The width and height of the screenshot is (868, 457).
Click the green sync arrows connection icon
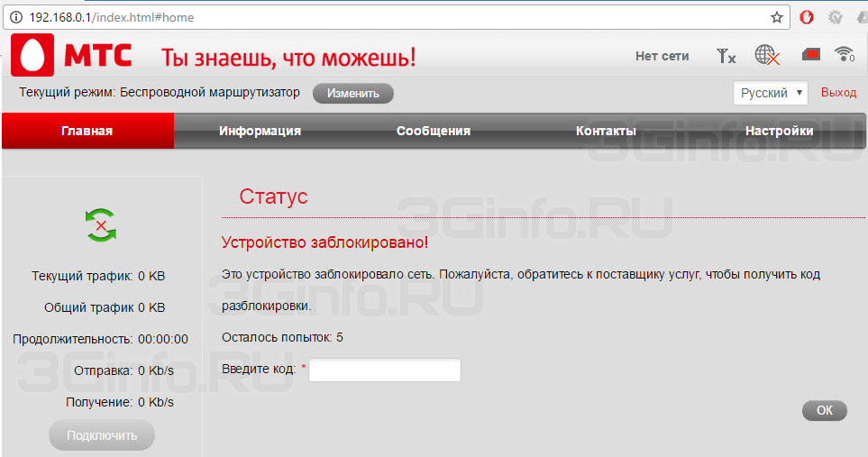coord(101,224)
